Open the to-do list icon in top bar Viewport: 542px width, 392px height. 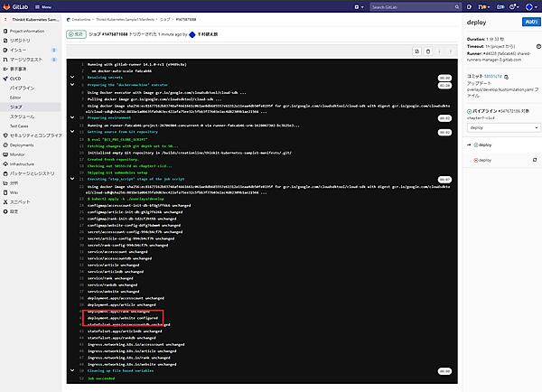(x=500, y=7)
